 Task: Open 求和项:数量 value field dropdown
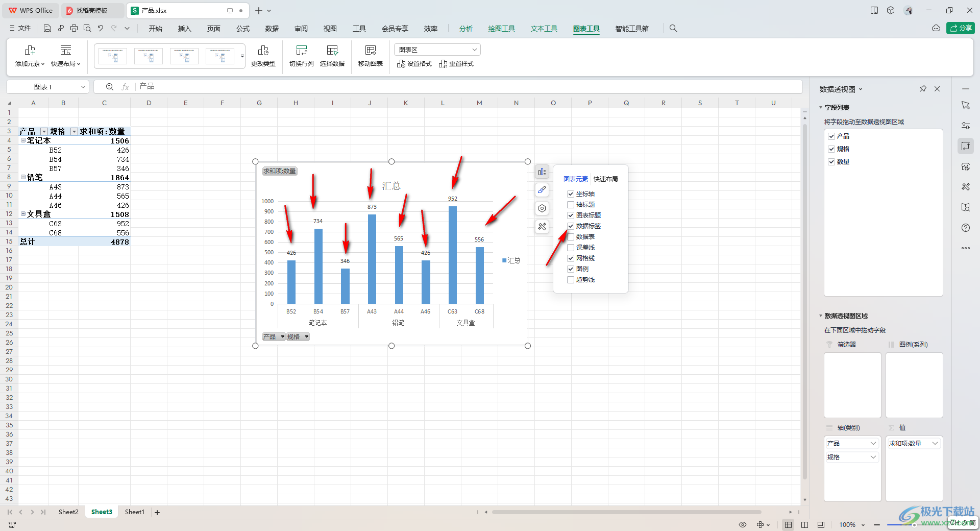935,444
